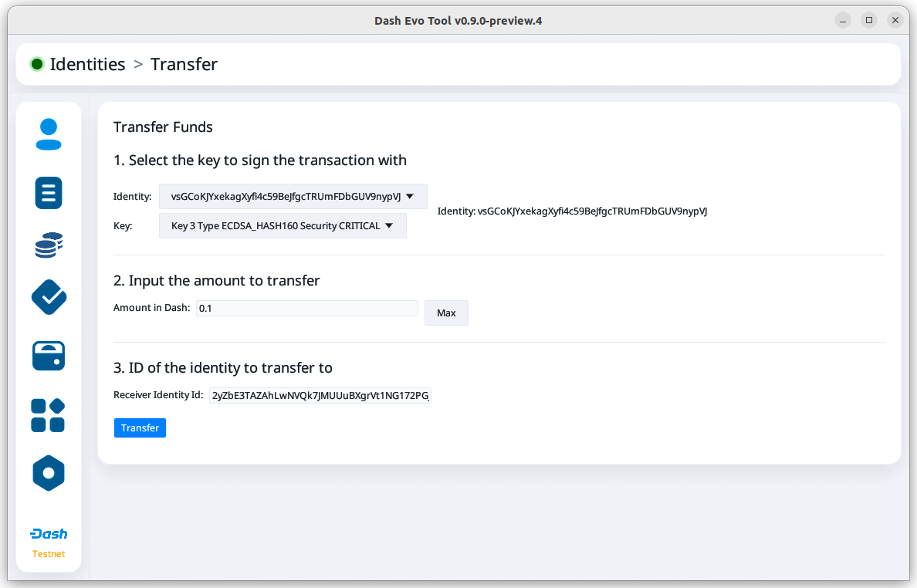Image resolution: width=917 pixels, height=588 pixels.
Task: Expand the Identity selection dropdown
Action: click(x=293, y=196)
